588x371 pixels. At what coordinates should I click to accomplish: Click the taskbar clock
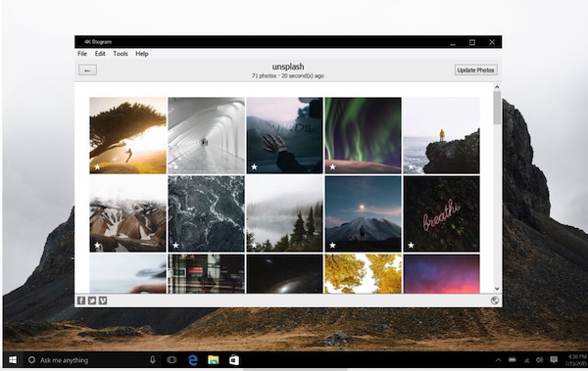coord(577,360)
